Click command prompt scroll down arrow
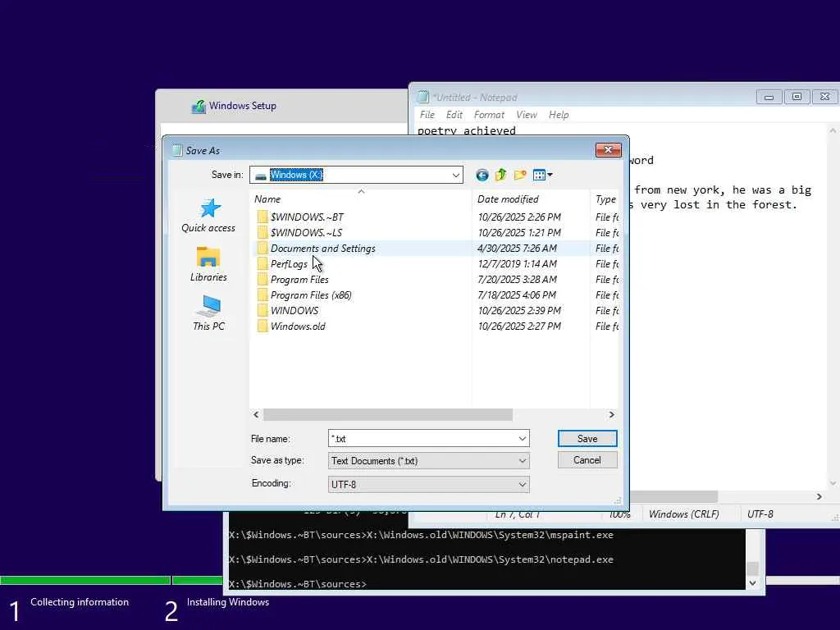840x630 pixels. tap(753, 583)
